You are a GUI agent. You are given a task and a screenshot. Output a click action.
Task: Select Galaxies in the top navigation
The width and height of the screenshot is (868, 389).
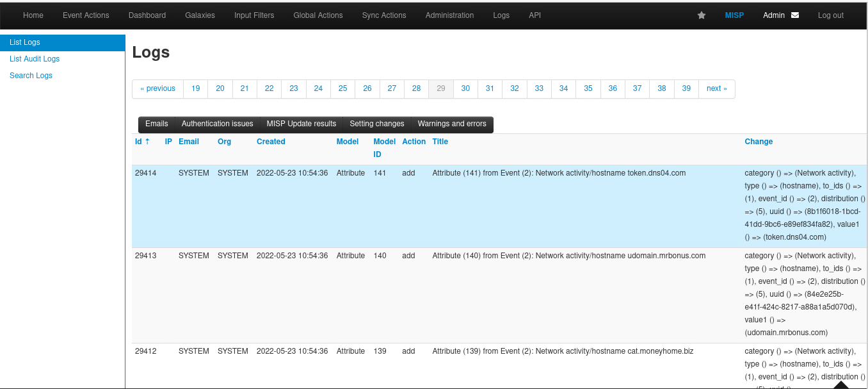point(200,15)
